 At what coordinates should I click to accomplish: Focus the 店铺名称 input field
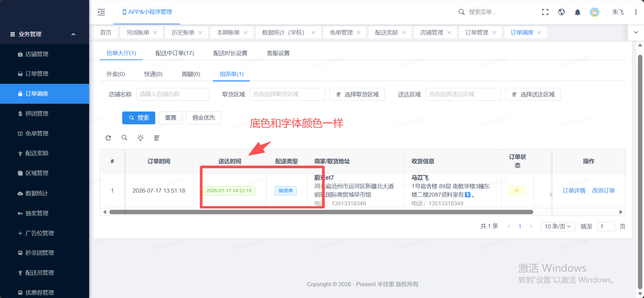point(173,94)
